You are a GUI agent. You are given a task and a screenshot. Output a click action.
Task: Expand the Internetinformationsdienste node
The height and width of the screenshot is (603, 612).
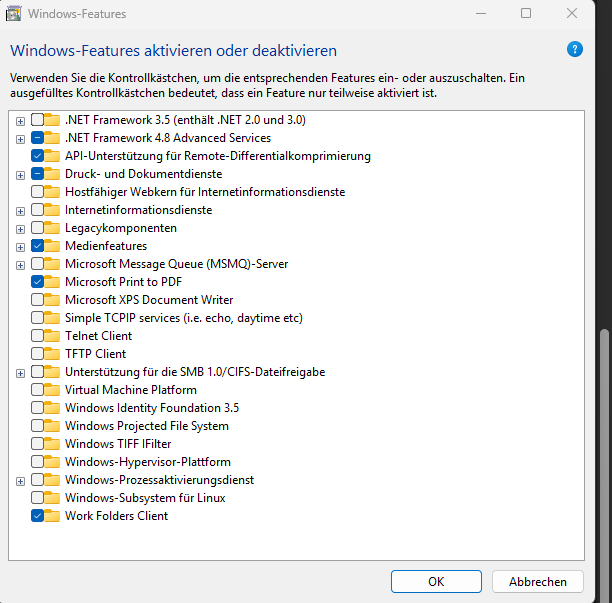pyautogui.click(x=20, y=212)
